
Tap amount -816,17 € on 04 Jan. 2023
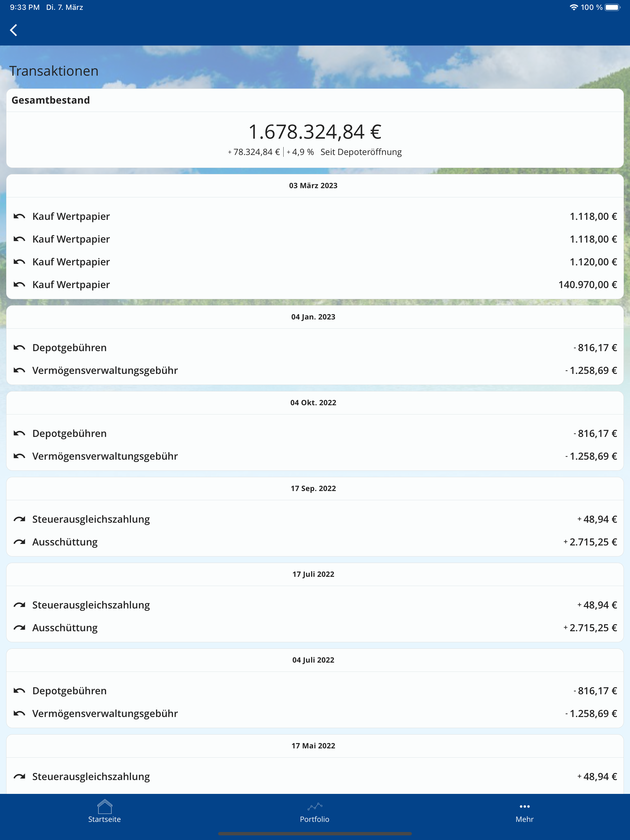[x=596, y=348]
